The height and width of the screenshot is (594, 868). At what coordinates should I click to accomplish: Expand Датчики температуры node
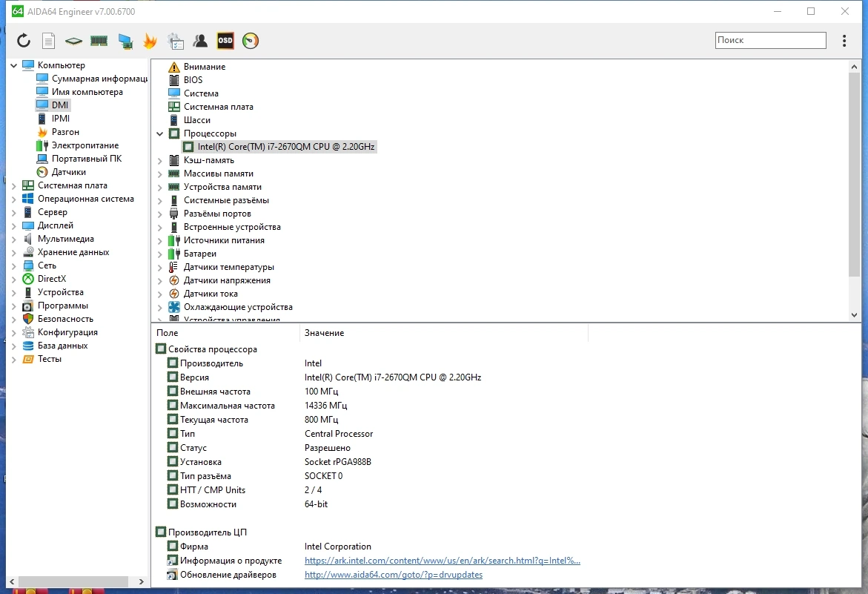(x=159, y=268)
